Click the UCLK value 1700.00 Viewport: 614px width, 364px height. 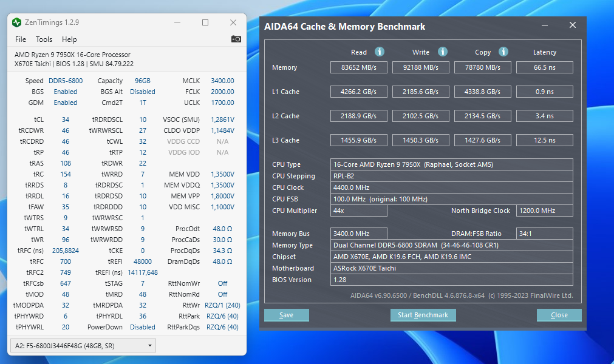(x=222, y=103)
